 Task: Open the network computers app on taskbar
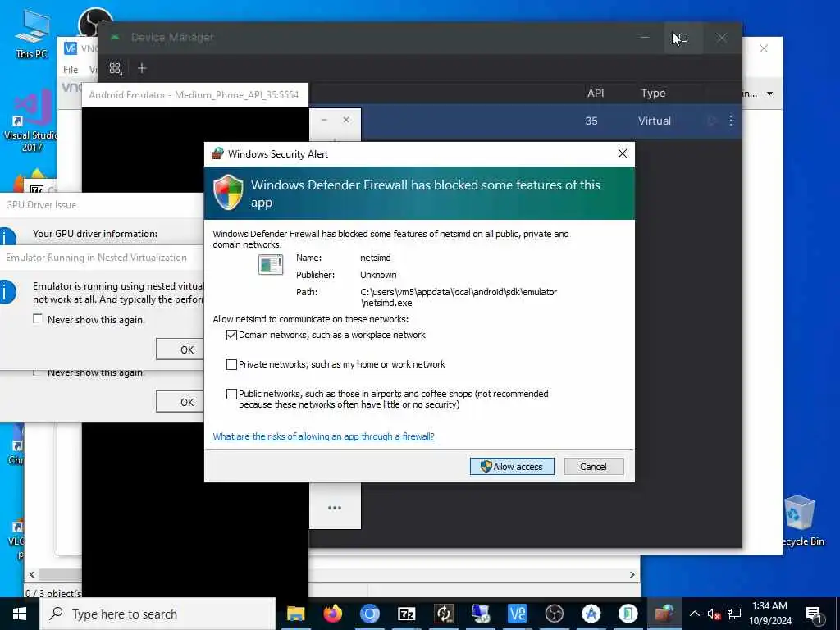(x=481, y=614)
